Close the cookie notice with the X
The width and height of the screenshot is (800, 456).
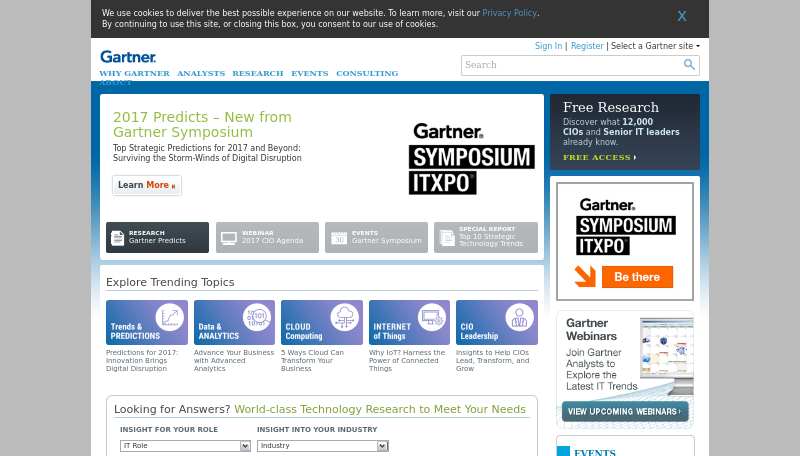click(682, 16)
